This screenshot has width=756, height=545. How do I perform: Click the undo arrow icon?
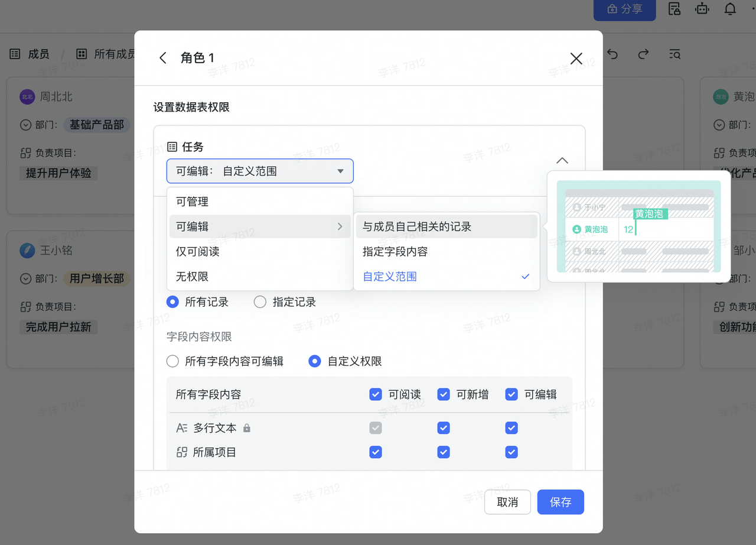(x=612, y=54)
